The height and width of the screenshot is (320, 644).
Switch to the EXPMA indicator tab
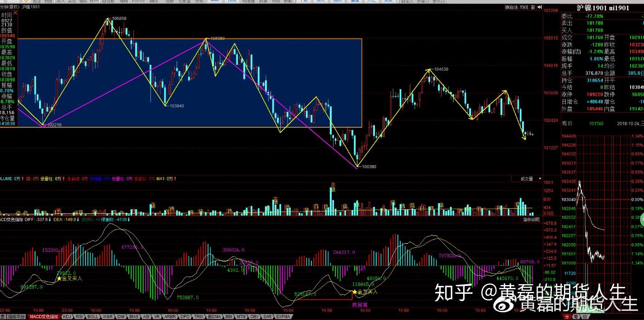[x=283, y=317]
